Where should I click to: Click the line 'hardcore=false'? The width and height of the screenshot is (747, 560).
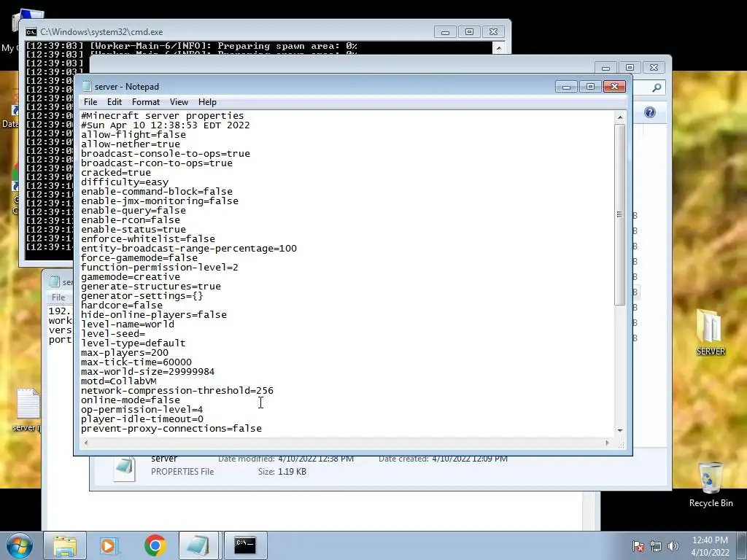[122, 305]
